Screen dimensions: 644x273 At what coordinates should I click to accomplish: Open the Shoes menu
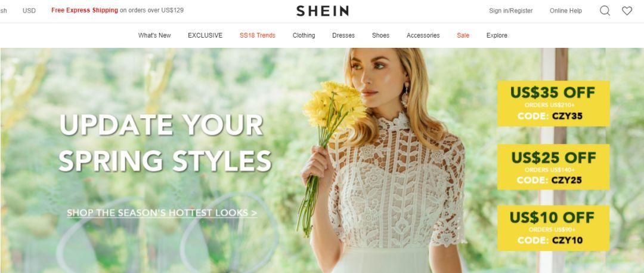(380, 35)
